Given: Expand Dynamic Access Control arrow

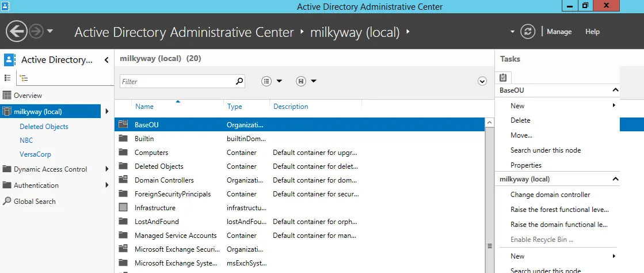Looking at the screenshot, I should pos(107,169).
